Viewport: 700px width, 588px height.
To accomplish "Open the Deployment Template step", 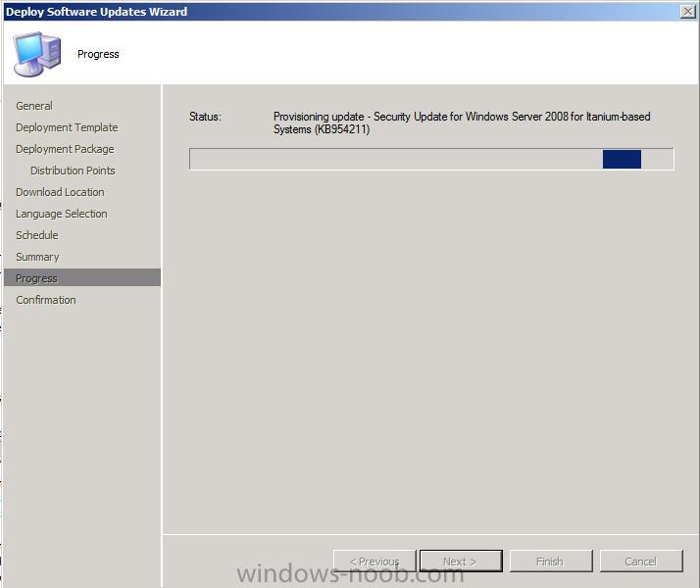I will pyautogui.click(x=67, y=127).
